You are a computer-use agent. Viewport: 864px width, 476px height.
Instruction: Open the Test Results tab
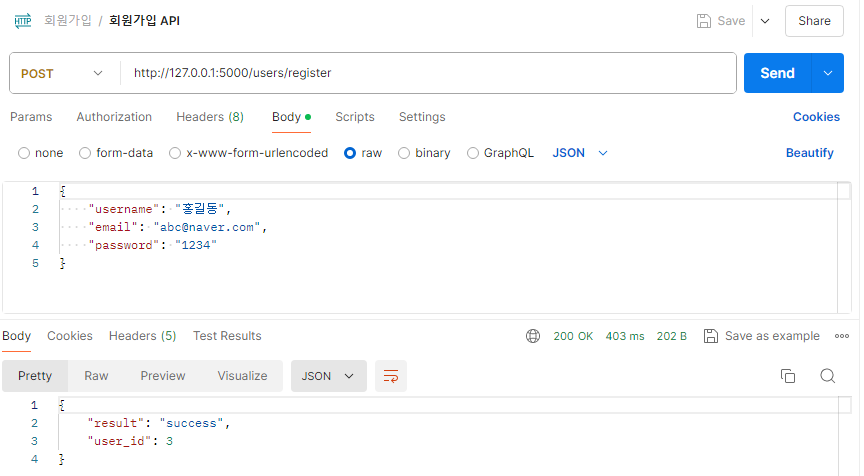(x=227, y=336)
